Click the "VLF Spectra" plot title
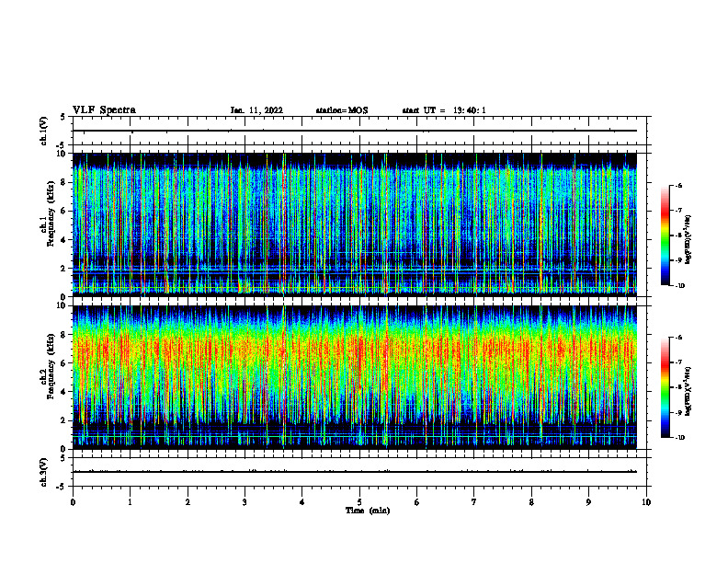The image size is (728, 563). (x=104, y=110)
